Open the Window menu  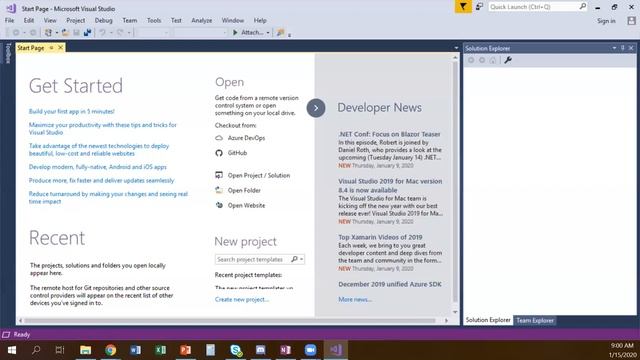click(233, 20)
